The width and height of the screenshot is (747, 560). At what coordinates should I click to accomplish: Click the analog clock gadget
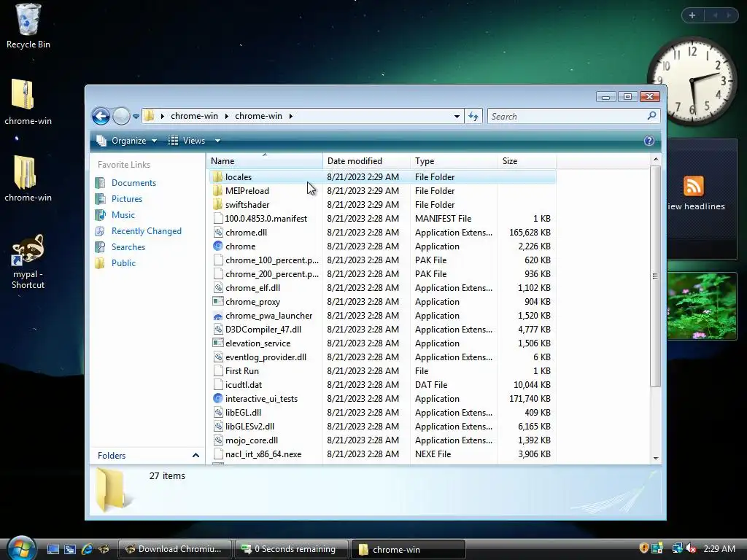[692, 81]
